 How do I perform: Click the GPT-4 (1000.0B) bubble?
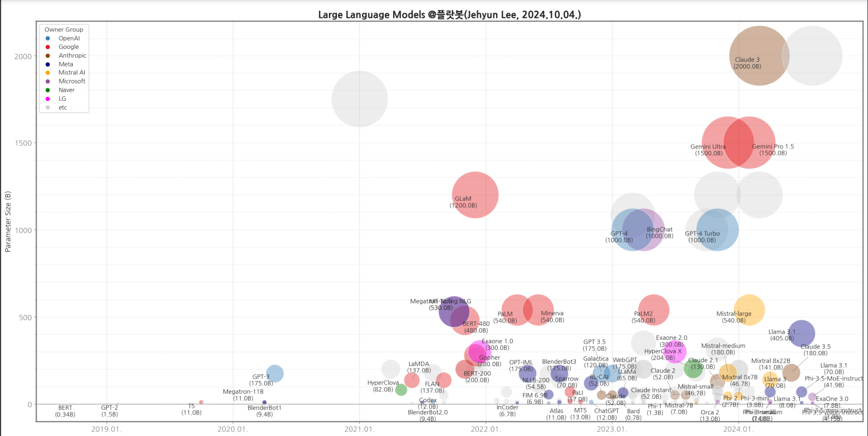pyautogui.click(x=633, y=230)
